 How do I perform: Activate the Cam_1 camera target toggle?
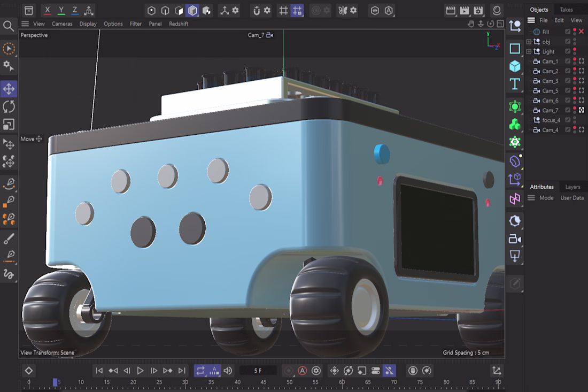tap(581, 61)
